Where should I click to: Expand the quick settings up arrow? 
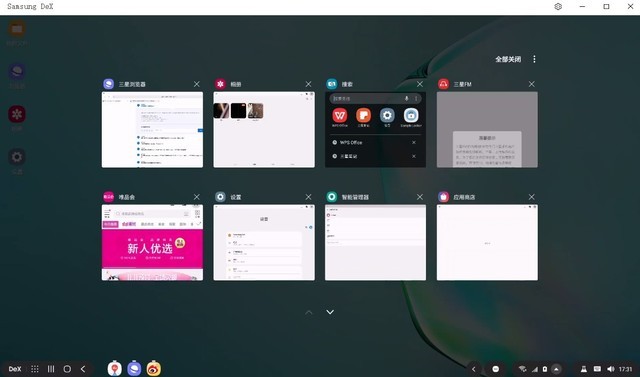(x=556, y=369)
